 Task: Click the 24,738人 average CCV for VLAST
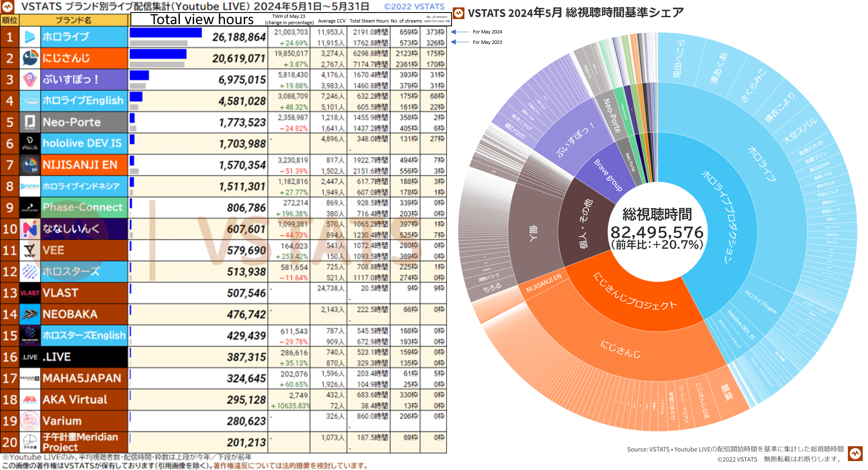[x=331, y=288]
